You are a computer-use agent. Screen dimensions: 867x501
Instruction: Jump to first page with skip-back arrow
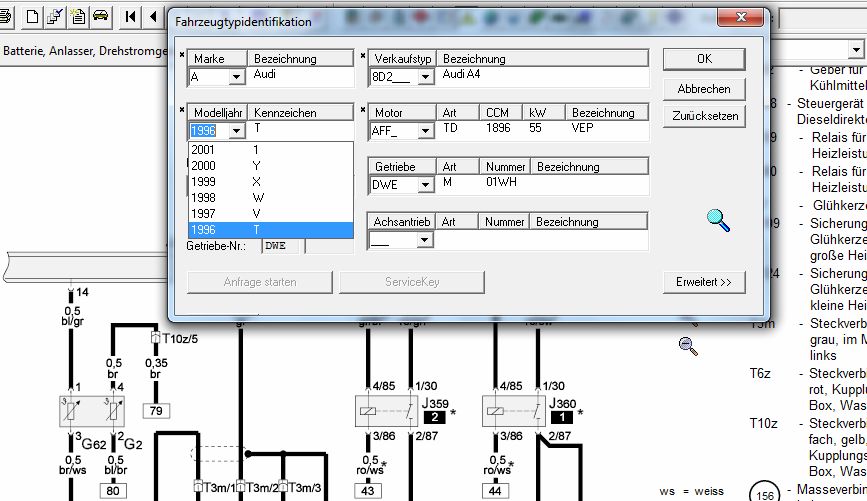[131, 17]
